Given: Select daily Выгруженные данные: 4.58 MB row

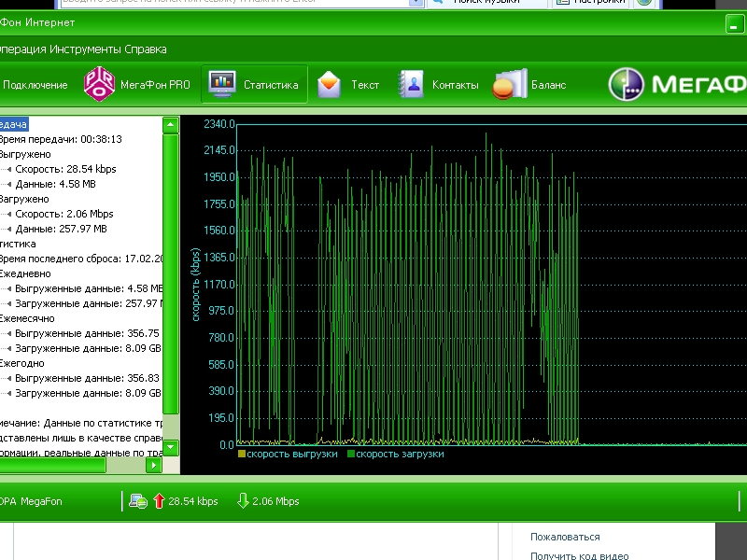Looking at the screenshot, I should pos(89,288).
